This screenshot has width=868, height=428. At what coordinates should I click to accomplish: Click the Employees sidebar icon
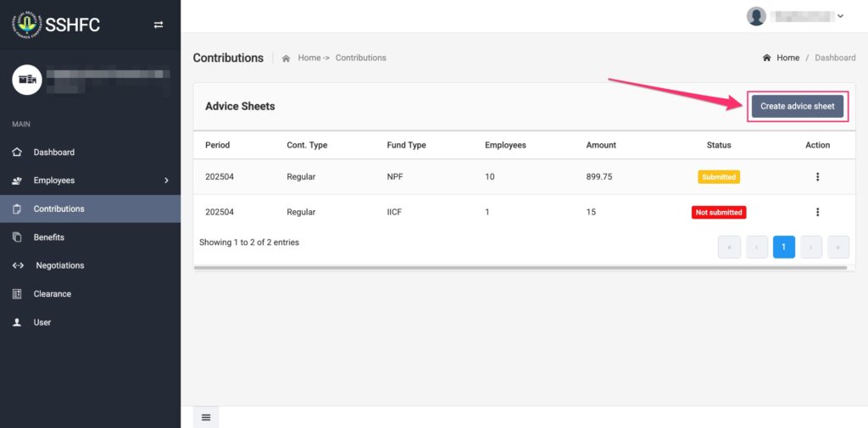point(17,181)
